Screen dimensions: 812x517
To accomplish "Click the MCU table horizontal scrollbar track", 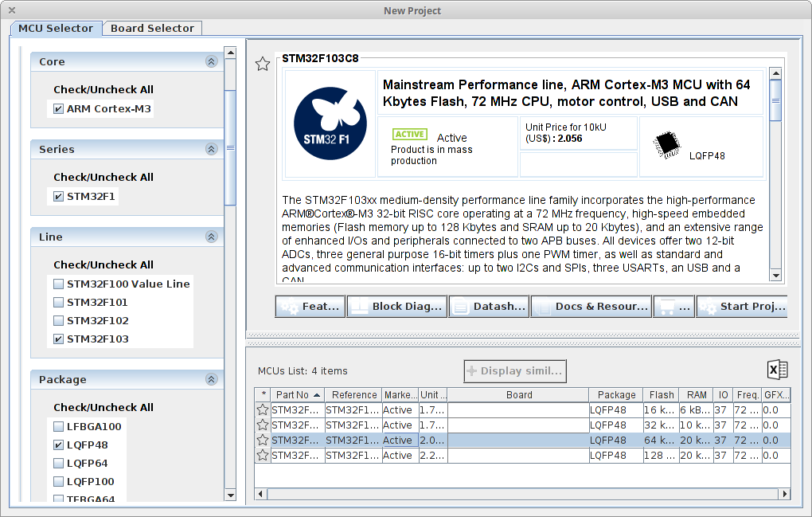I will (x=522, y=494).
